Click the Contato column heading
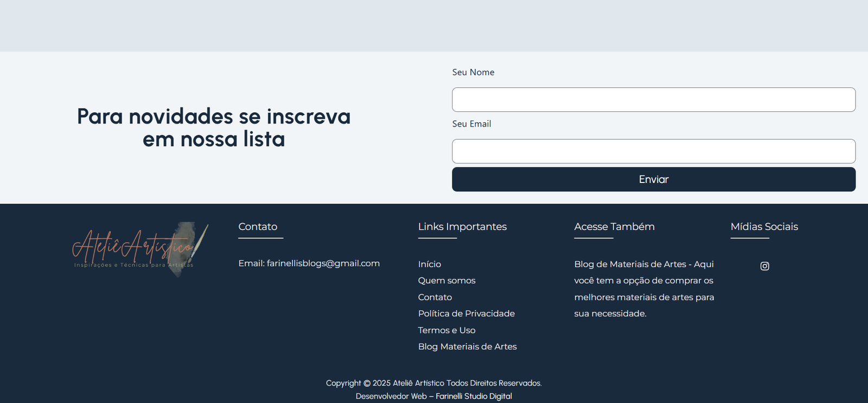Screen dimensions: 868x403 point(258,227)
